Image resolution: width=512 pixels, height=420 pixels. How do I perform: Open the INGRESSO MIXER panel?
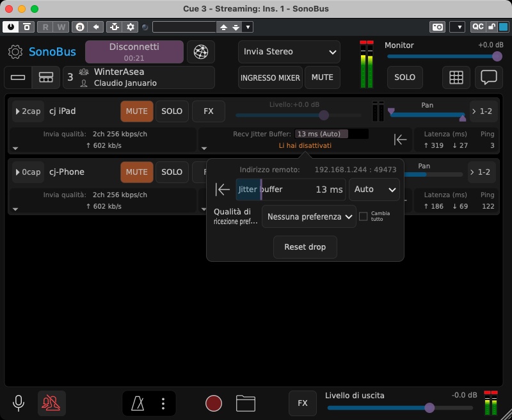[270, 77]
